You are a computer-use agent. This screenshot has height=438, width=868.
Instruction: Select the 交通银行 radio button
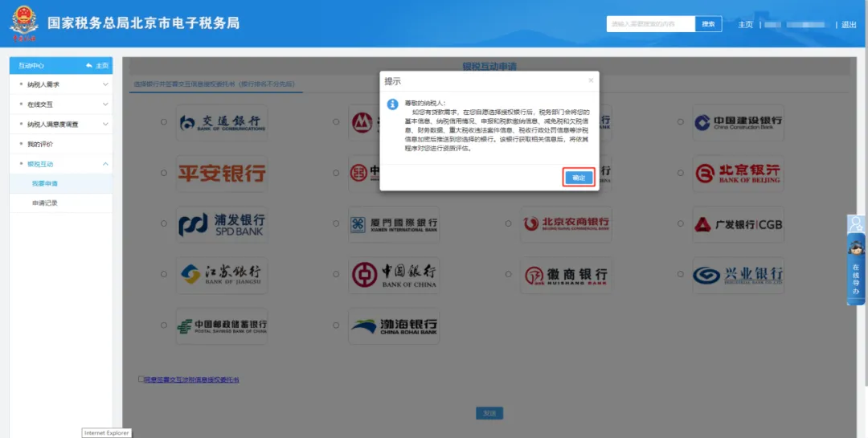(x=164, y=122)
